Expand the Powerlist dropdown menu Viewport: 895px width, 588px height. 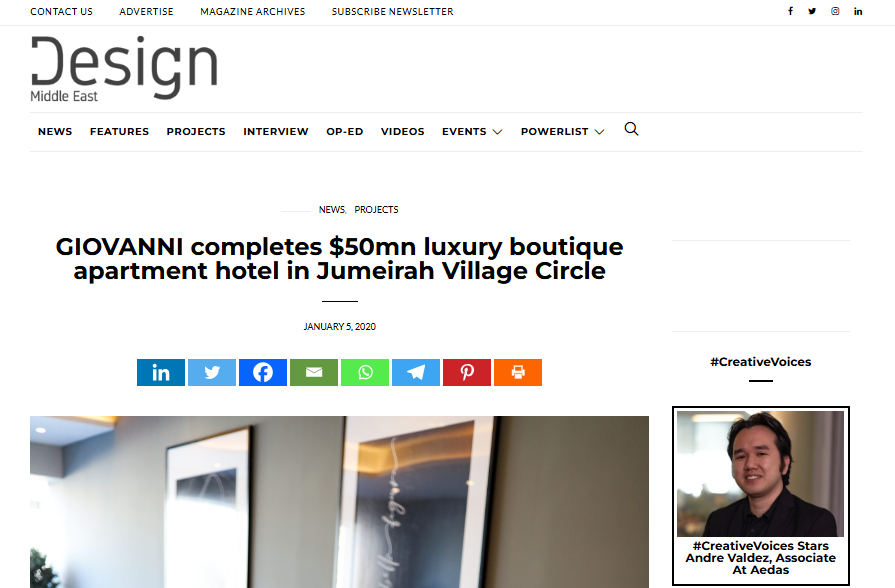562,131
